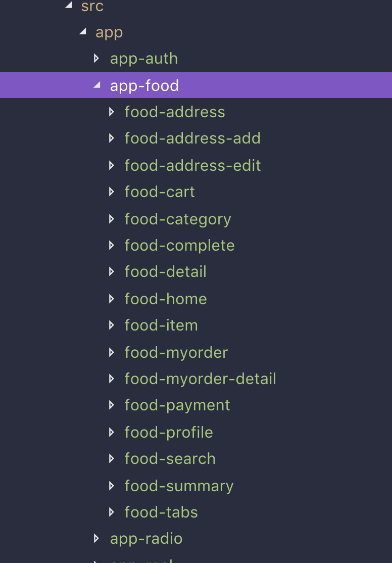The width and height of the screenshot is (392, 563).
Task: Expand the food-tabs disclosure triangle
Action: point(111,512)
